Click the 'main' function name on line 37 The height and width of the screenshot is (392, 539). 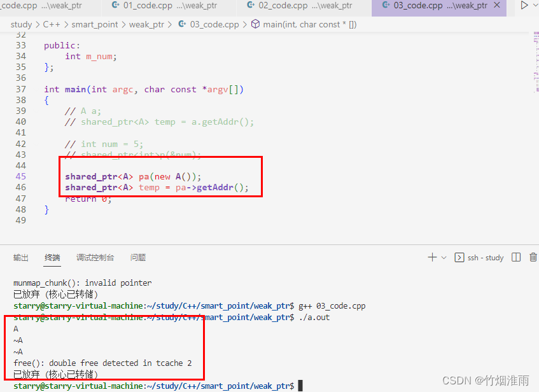(75, 89)
